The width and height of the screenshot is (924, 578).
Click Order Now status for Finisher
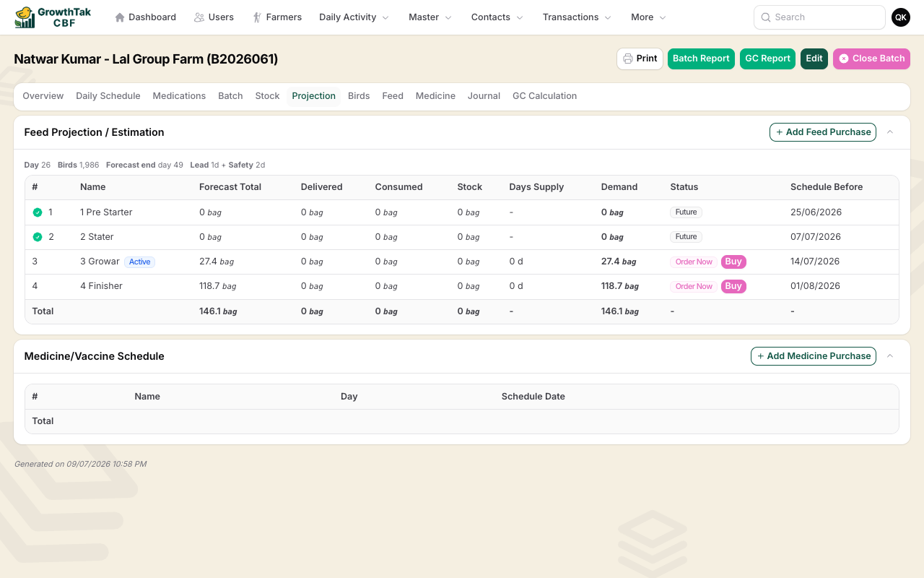(x=694, y=286)
